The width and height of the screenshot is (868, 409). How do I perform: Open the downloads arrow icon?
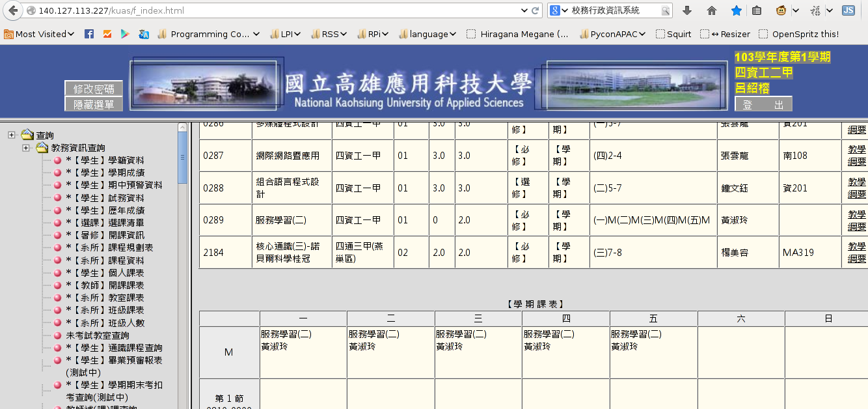687,10
